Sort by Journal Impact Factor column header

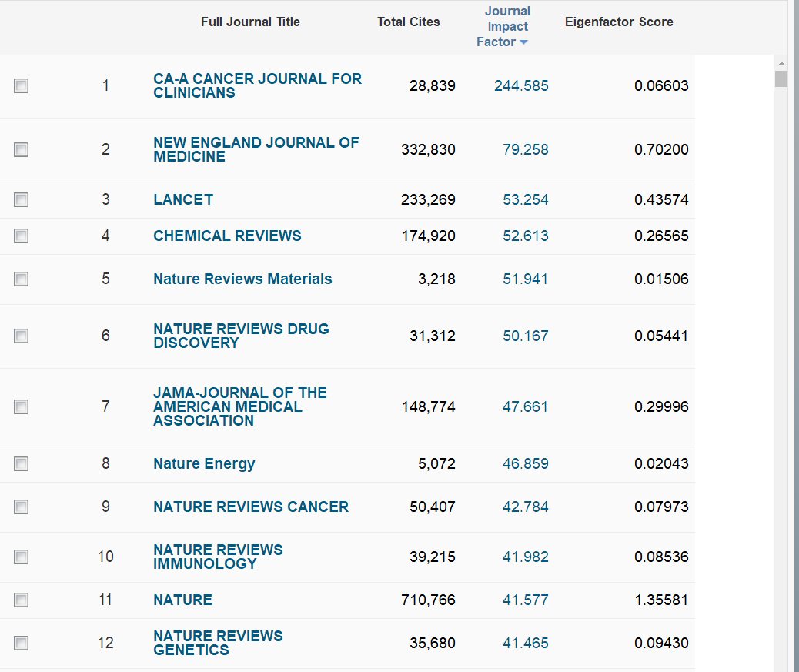(x=503, y=26)
